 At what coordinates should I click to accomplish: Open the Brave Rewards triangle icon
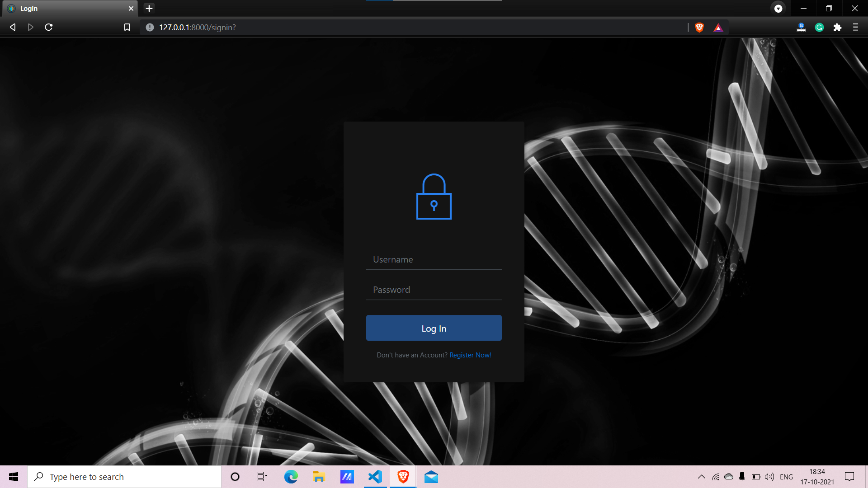tap(718, 28)
